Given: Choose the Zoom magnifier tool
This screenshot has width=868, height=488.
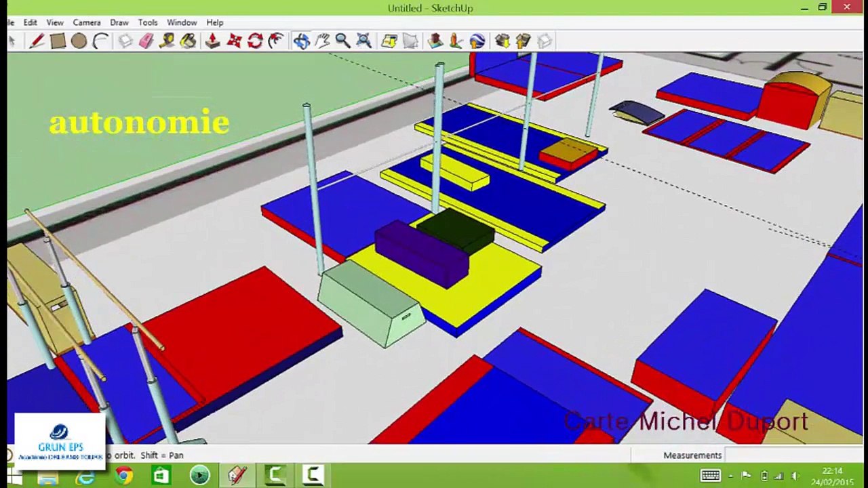Looking at the screenshot, I should pyautogui.click(x=343, y=41).
